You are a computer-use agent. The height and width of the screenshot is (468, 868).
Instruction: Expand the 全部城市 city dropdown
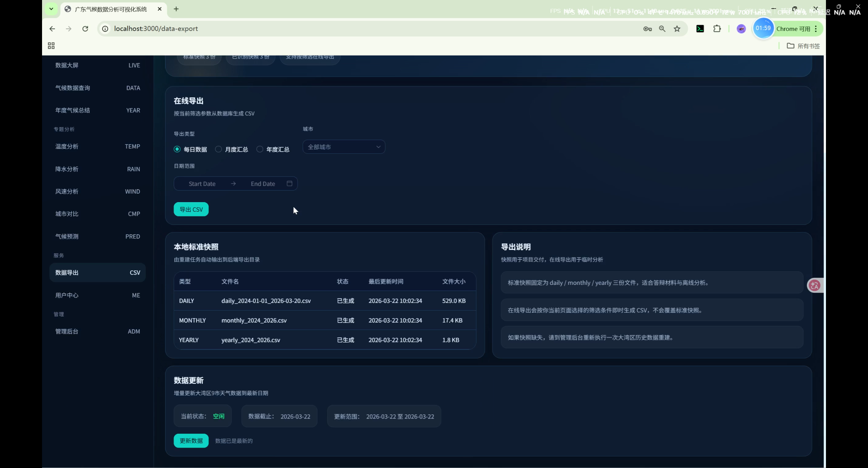[x=344, y=147]
